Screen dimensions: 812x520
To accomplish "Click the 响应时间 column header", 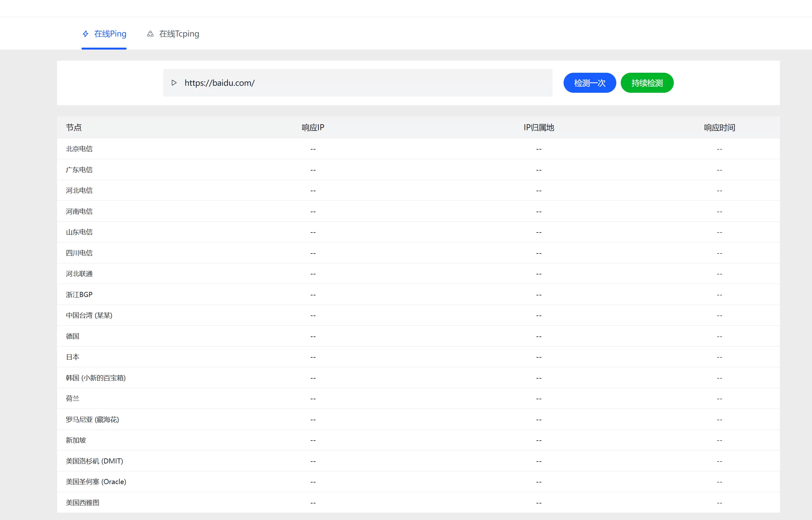I will tap(719, 128).
